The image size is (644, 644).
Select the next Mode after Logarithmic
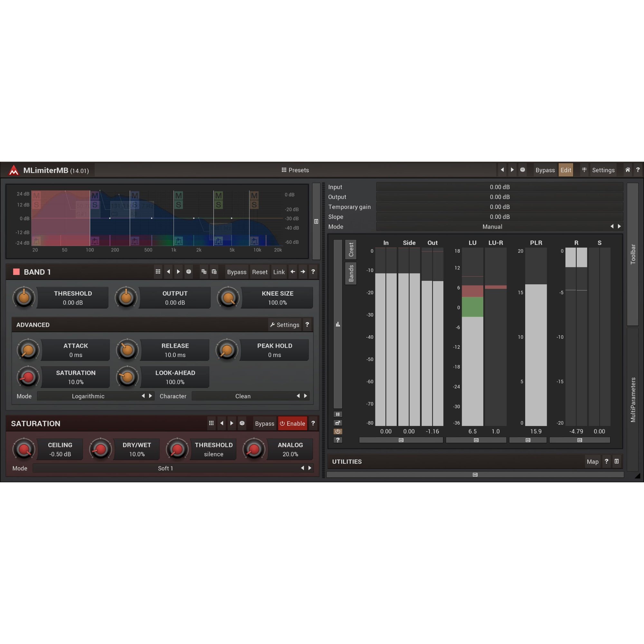click(150, 396)
